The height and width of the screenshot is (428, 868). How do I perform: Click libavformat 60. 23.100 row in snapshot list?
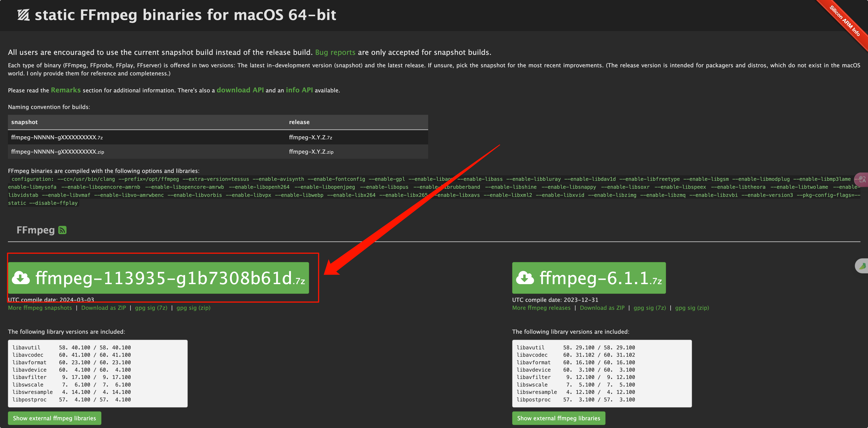71,362
